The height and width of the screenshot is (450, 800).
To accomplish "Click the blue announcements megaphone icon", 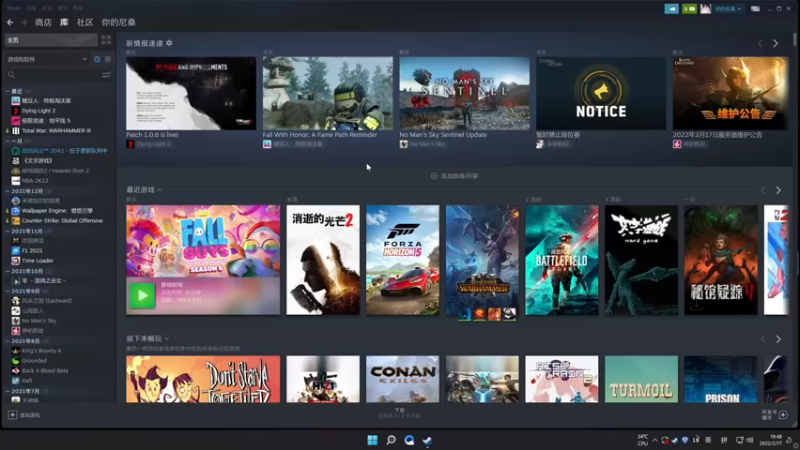I will click(671, 9).
